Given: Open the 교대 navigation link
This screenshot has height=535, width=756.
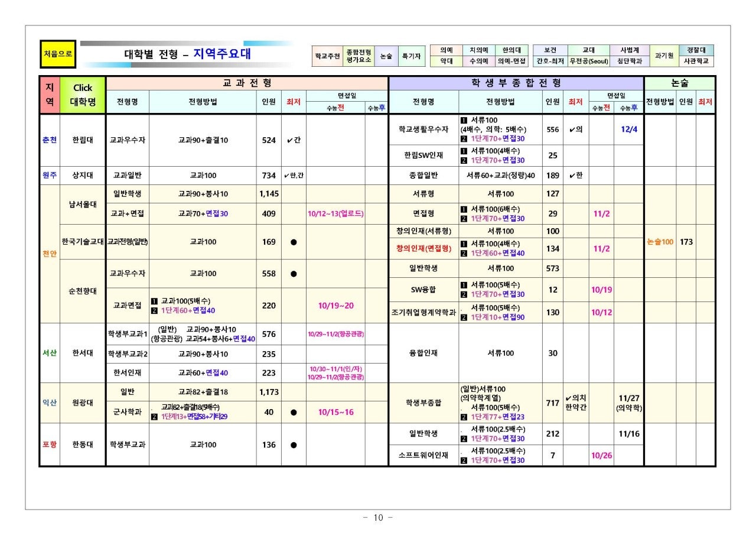Looking at the screenshot, I should click(x=589, y=51).
